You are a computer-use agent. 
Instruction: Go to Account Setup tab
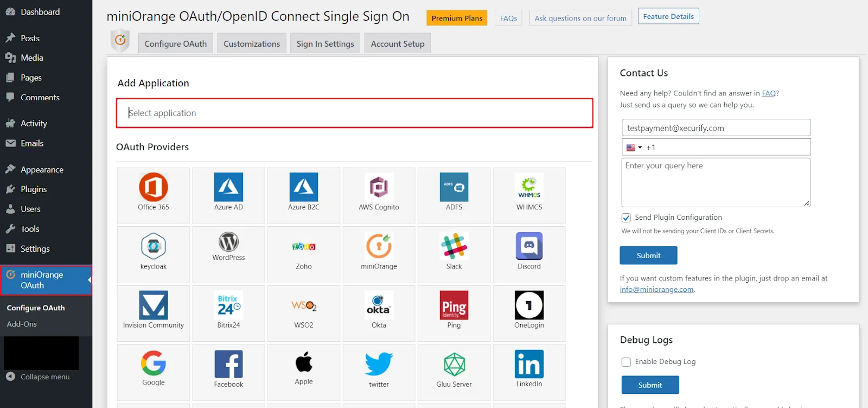pyautogui.click(x=398, y=43)
